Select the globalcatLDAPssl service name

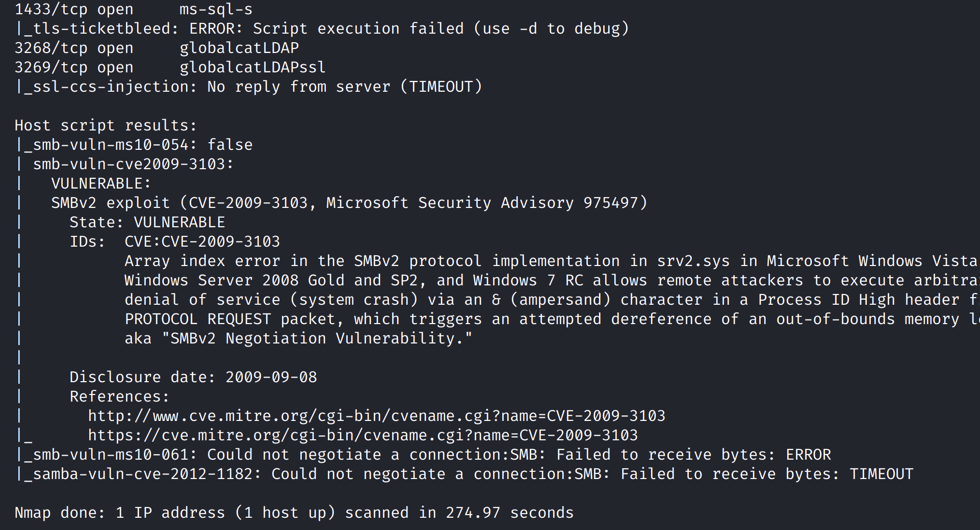[x=252, y=67]
